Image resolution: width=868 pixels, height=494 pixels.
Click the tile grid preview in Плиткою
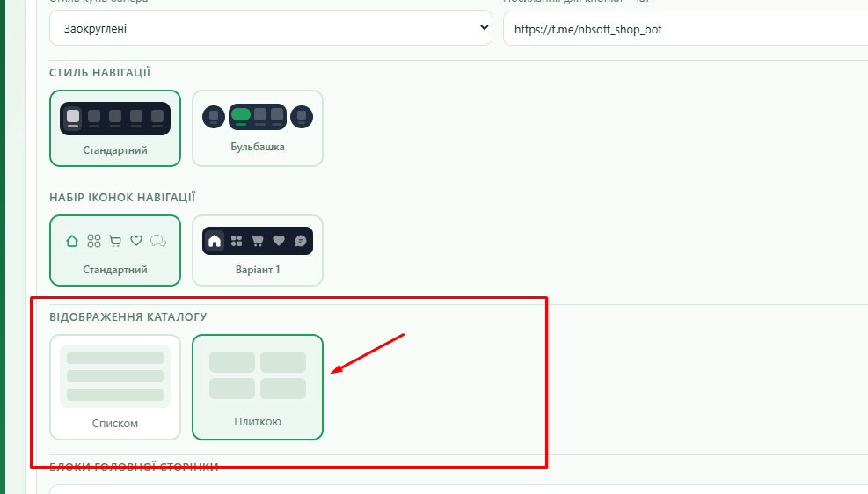[258, 375]
